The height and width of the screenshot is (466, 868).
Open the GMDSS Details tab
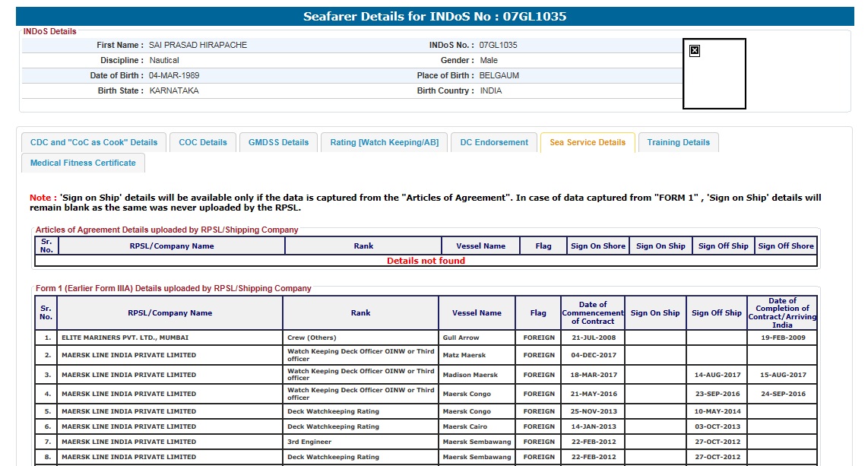[x=278, y=142]
